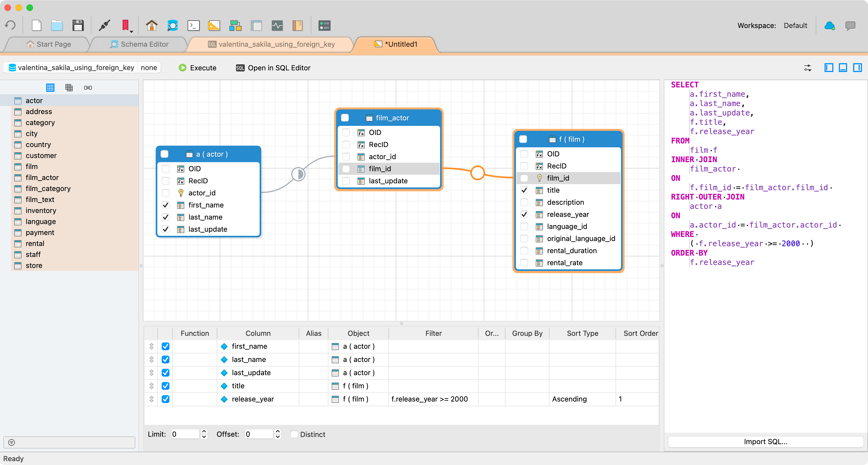Click the cloud icon near Workspace
868x465 pixels.
[x=829, y=26]
